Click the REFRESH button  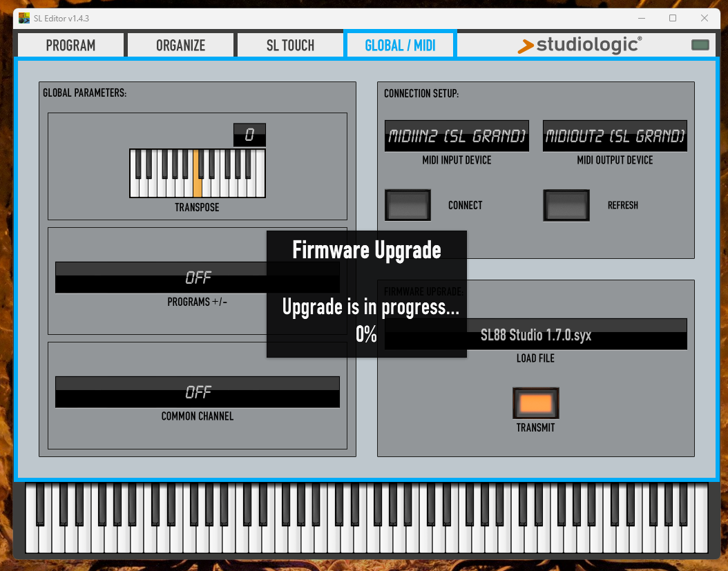[566, 205]
